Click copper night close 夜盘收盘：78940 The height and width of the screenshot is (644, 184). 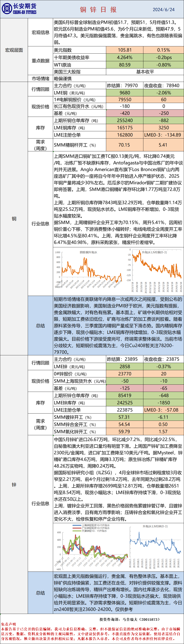[x=163, y=86]
